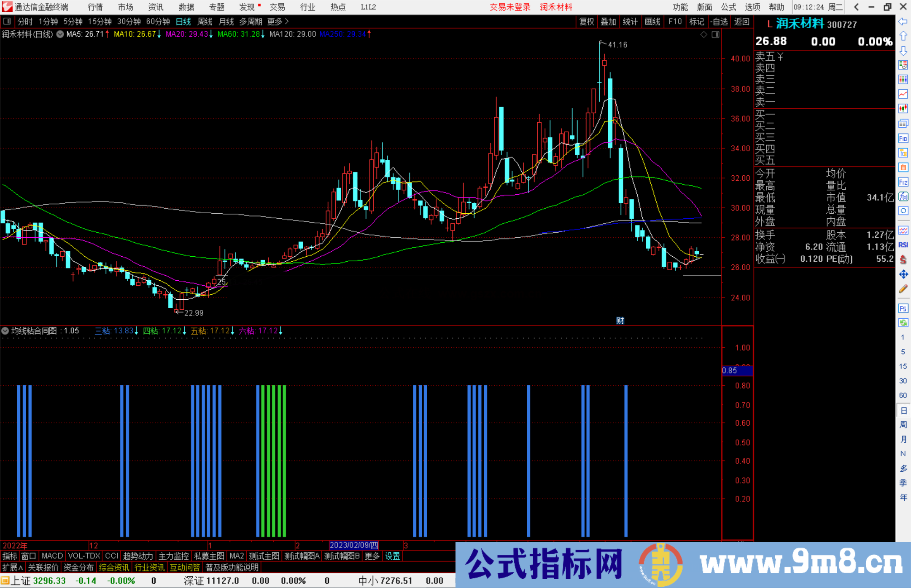Click the back arrow icon in right sidebar
911x588 pixels.
[903, 21]
